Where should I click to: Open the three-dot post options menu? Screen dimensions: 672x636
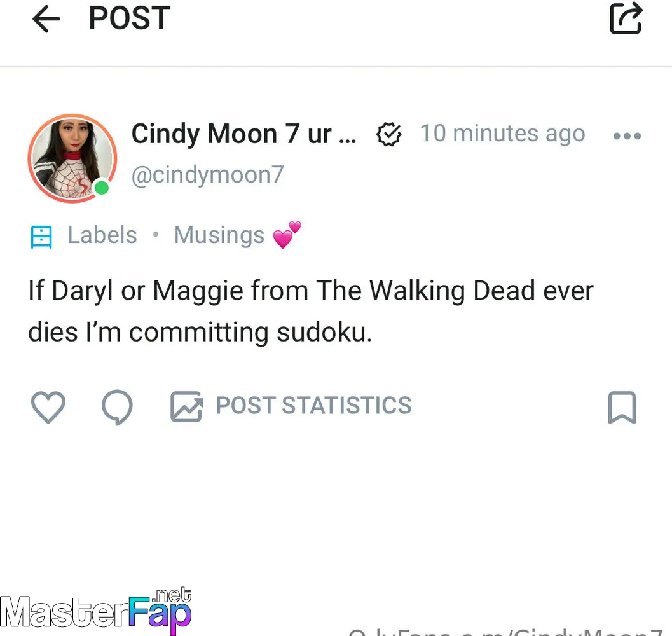pos(627,136)
